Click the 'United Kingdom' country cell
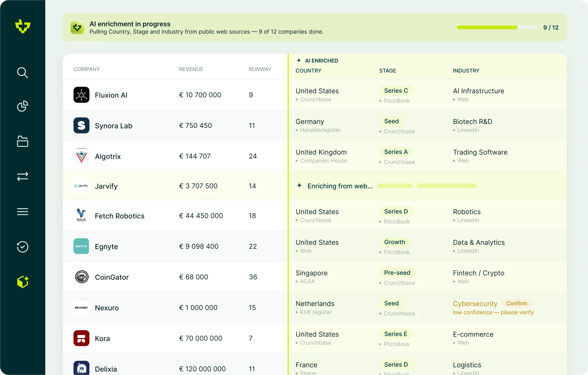The height and width of the screenshot is (375, 588). (321, 152)
